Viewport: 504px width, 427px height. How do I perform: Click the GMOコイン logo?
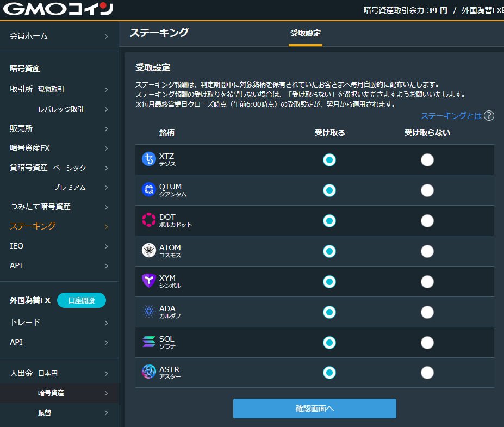point(58,9)
